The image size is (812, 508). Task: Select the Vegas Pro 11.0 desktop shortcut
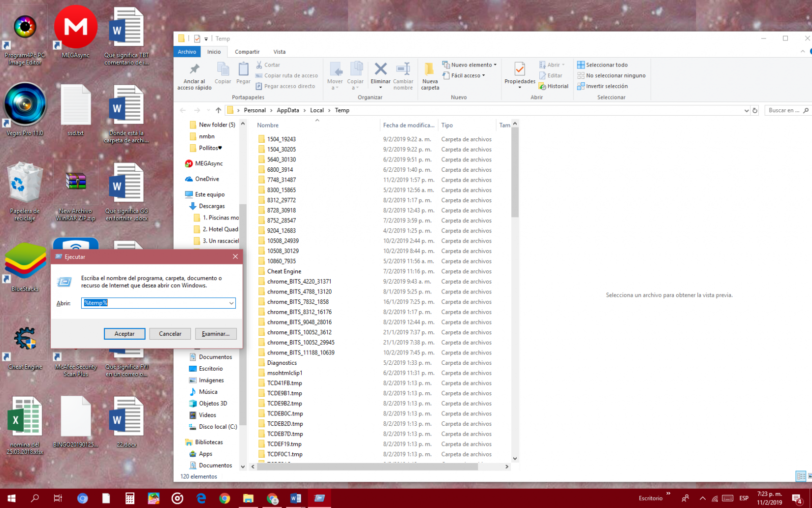tap(25, 110)
